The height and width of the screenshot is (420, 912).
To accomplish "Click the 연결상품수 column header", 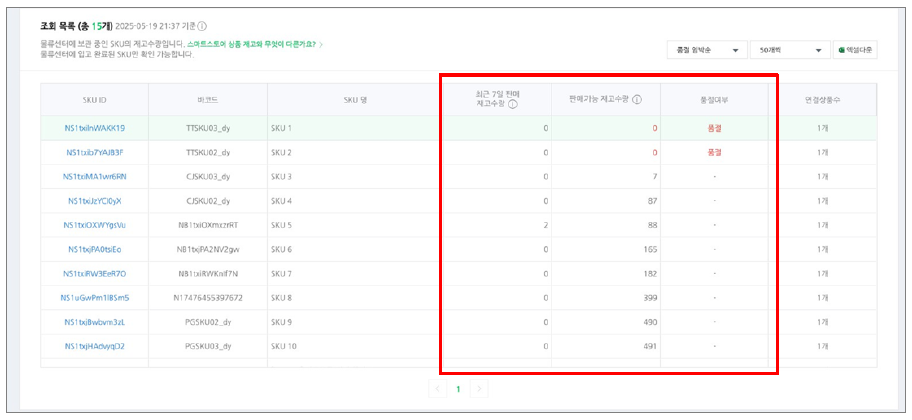I will [822, 99].
